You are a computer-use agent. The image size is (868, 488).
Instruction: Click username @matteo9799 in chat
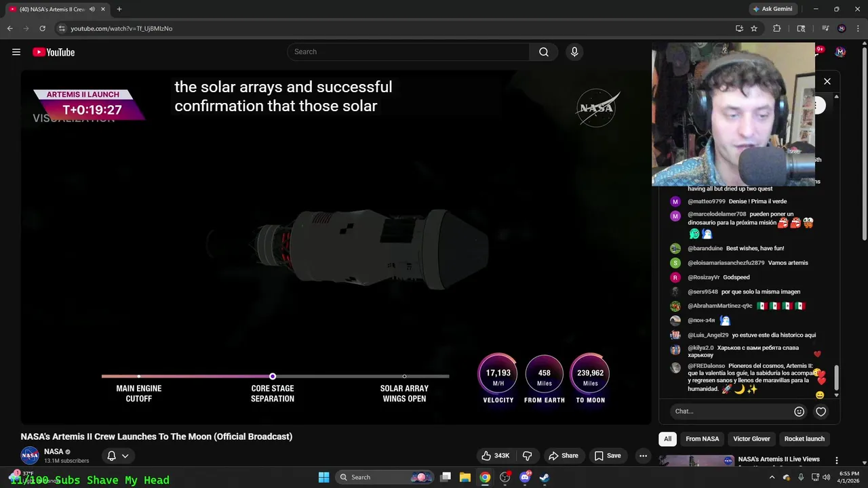pos(707,201)
